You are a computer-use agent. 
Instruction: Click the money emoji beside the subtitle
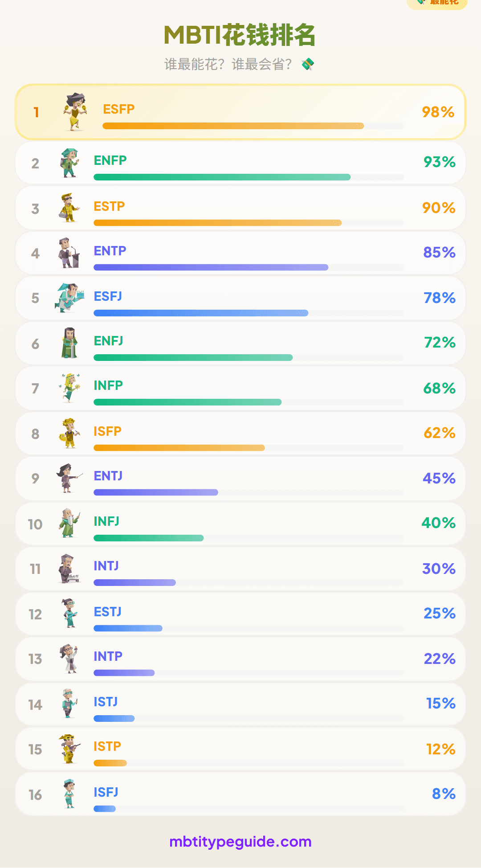pos(308,65)
